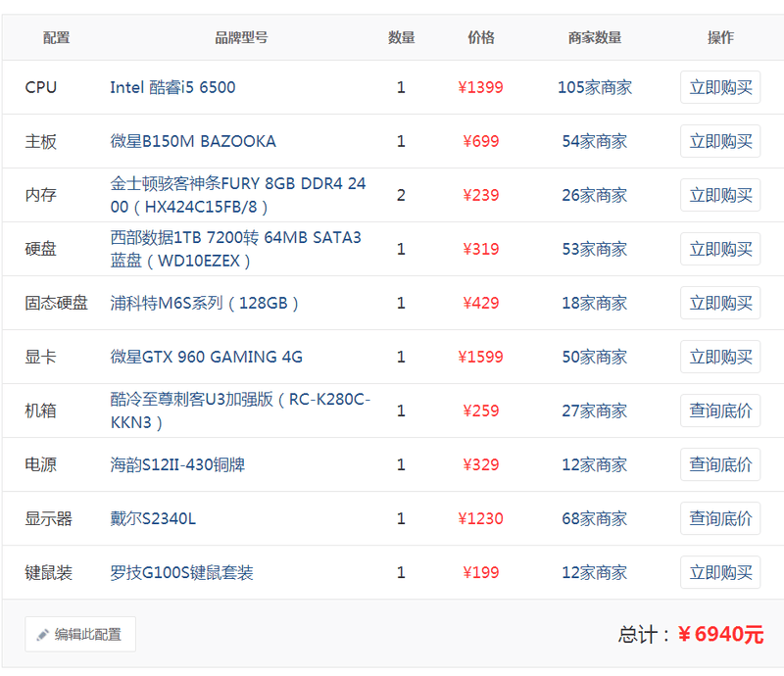Click the 商家数量 column header
784x676 pixels.
coord(595,37)
